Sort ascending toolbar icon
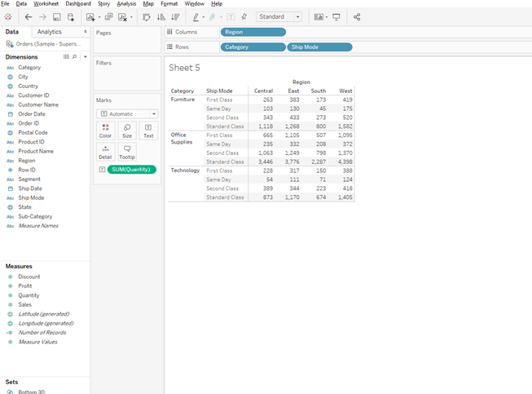 pos(161,17)
